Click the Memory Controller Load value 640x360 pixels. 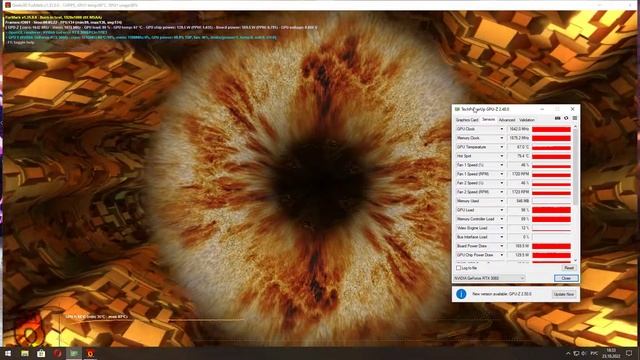point(518,219)
